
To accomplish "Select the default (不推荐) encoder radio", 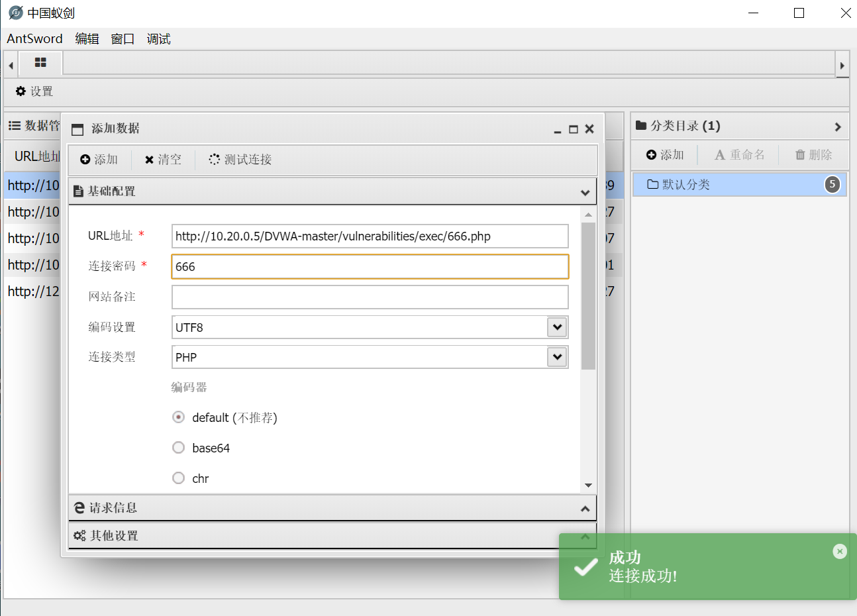I will point(178,417).
